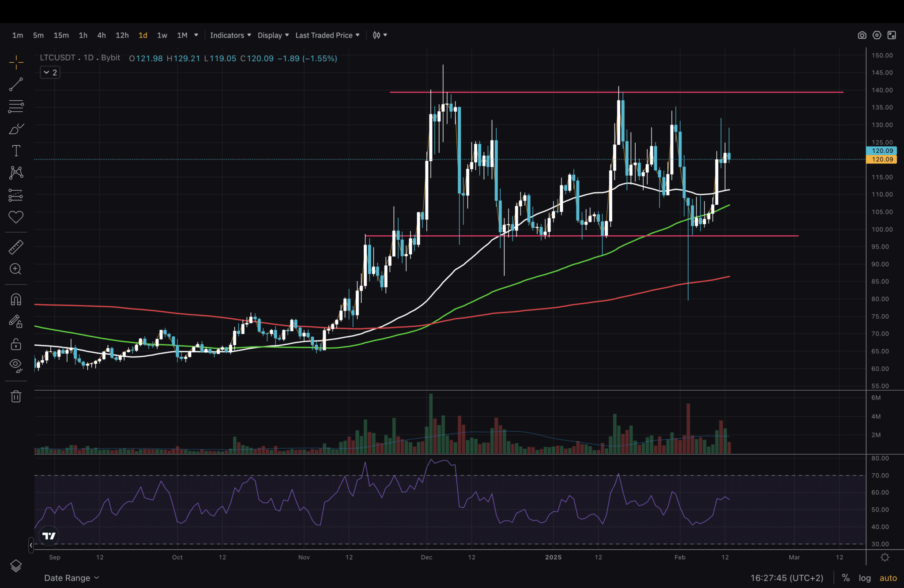Screen dimensions: 904x588
Task: Toggle magnet mode snapping
Action: coord(16,300)
